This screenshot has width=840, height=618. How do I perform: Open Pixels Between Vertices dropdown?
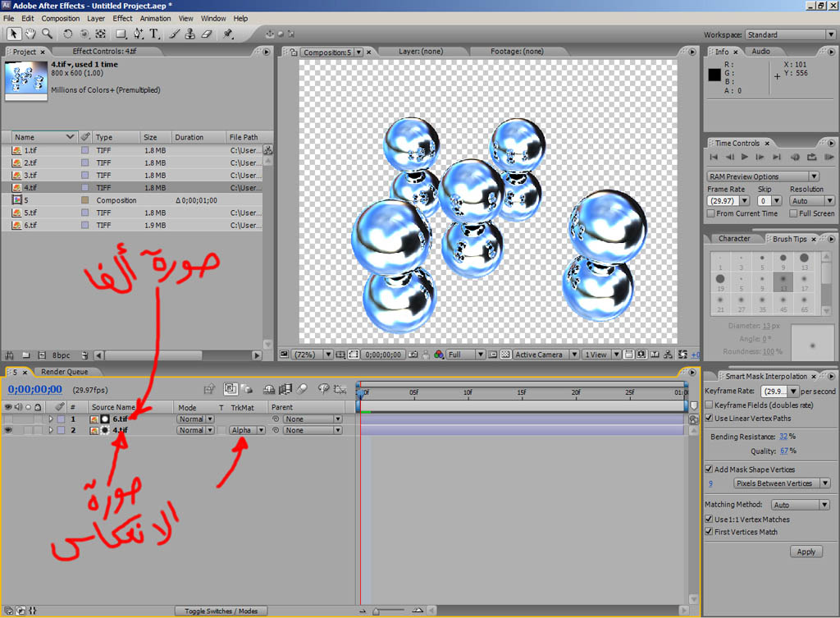(782, 483)
